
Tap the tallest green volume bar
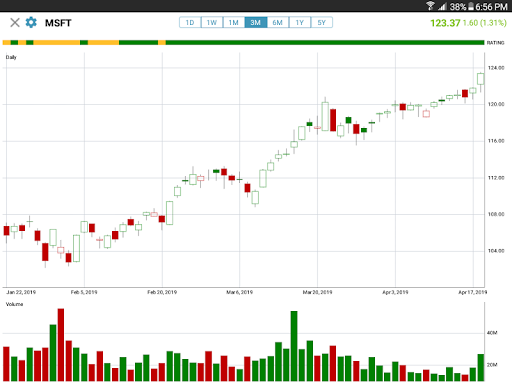[x=294, y=346]
